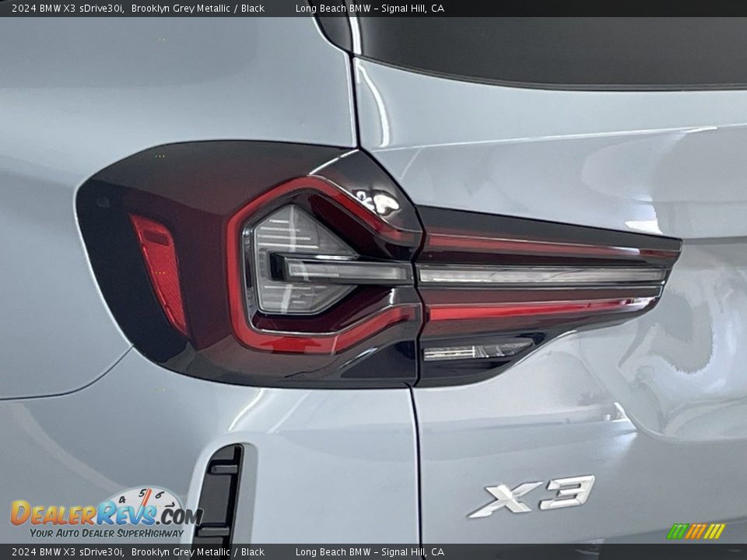The width and height of the screenshot is (747, 560).
Task: Click the top caption '2024 BMW X3 sDrive30i'
Action: [68, 8]
